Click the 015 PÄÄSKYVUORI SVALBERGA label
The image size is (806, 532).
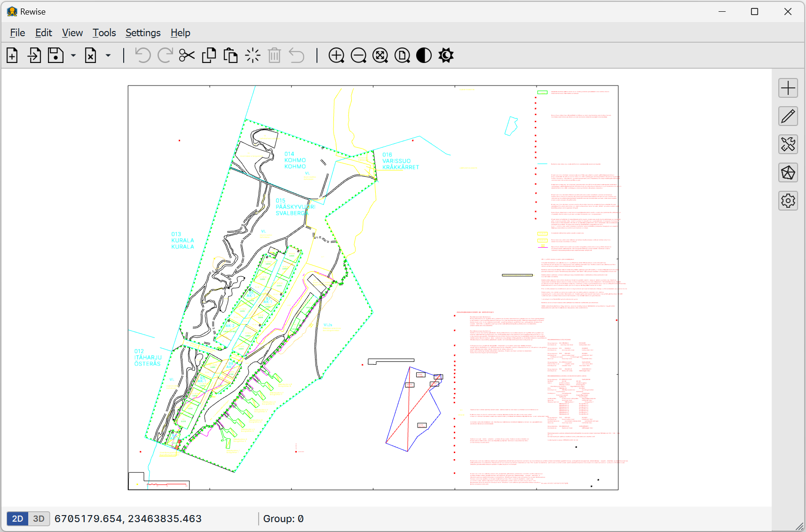(x=295, y=207)
